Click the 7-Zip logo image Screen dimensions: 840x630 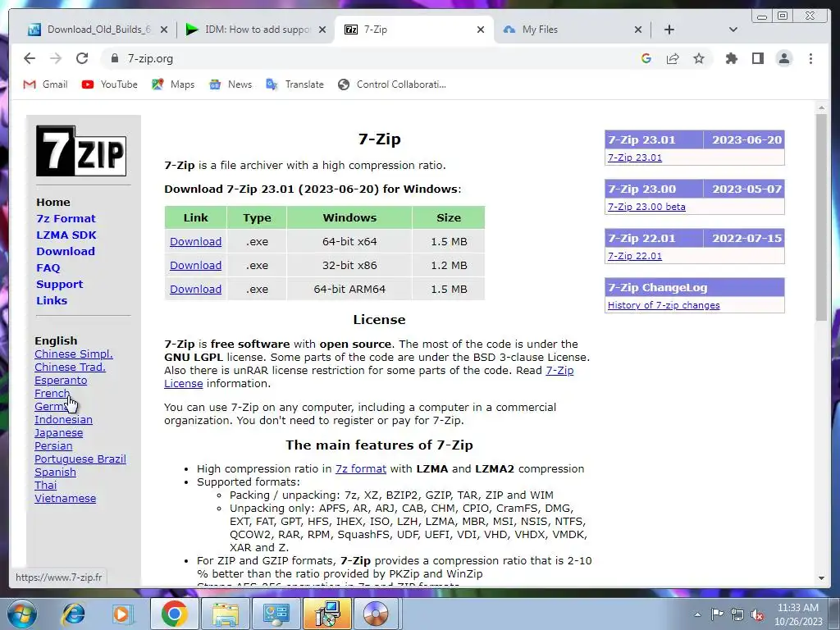point(81,151)
